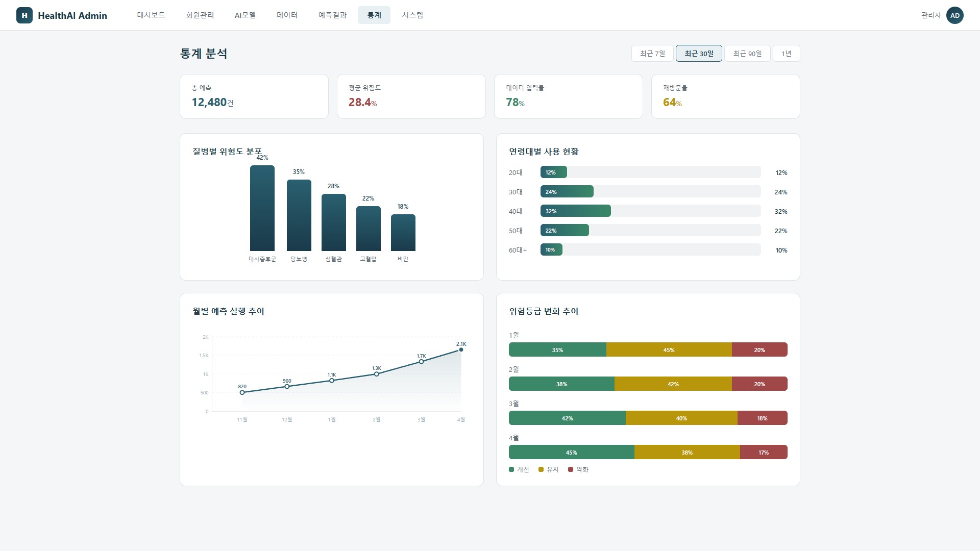Open the 시스템 menu item

412,15
